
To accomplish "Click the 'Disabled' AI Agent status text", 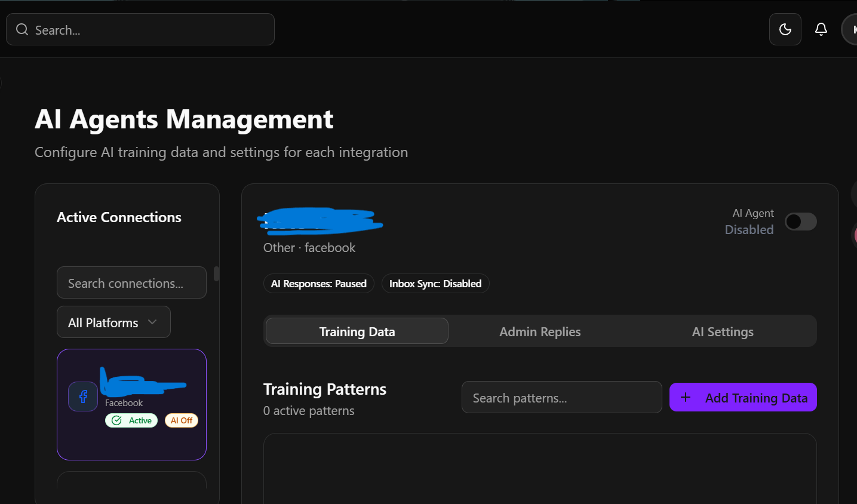I will [x=749, y=230].
